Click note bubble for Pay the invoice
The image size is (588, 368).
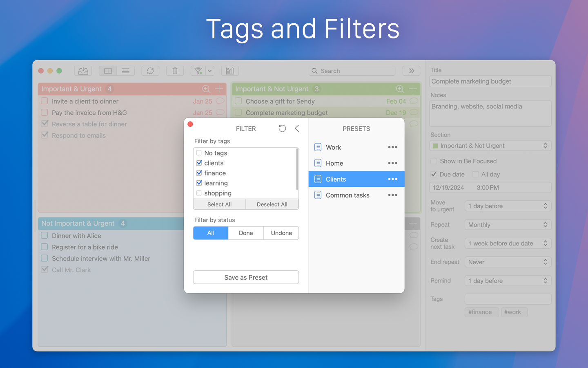tap(220, 112)
